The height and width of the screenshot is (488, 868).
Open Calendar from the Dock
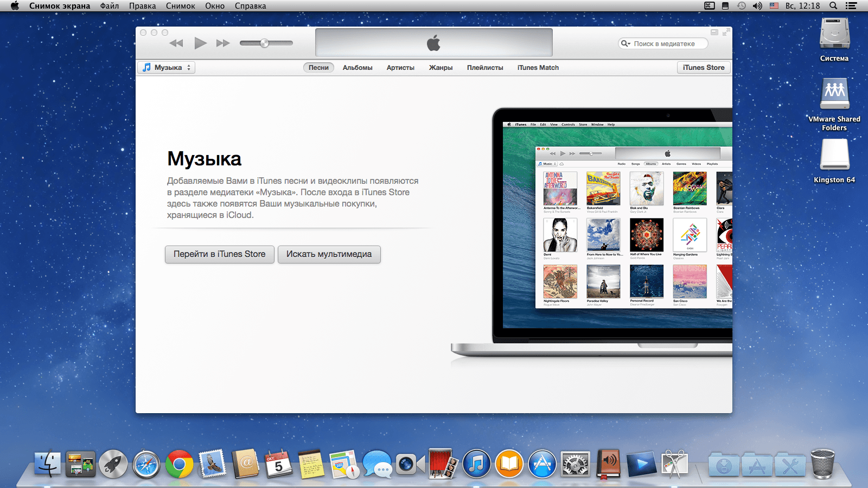click(278, 464)
